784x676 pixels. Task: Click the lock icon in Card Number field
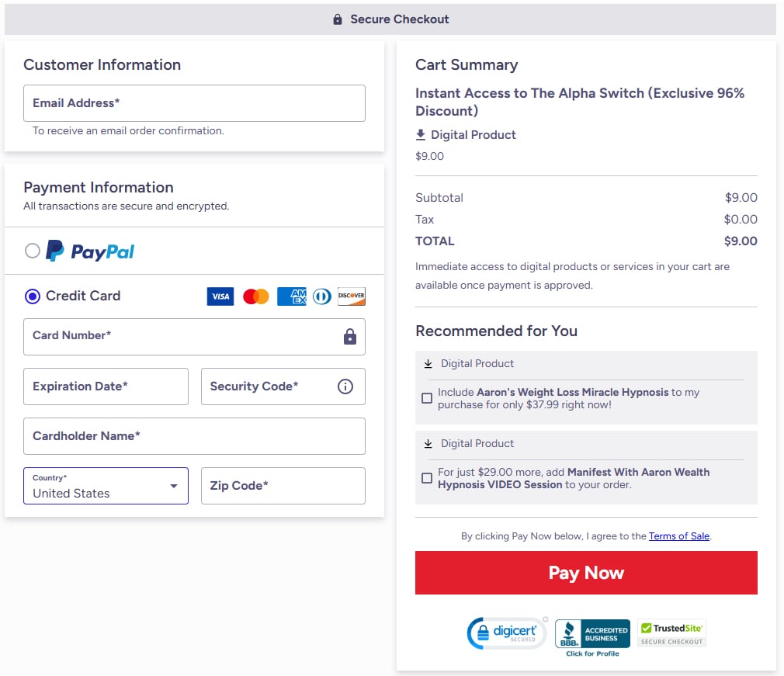(349, 337)
